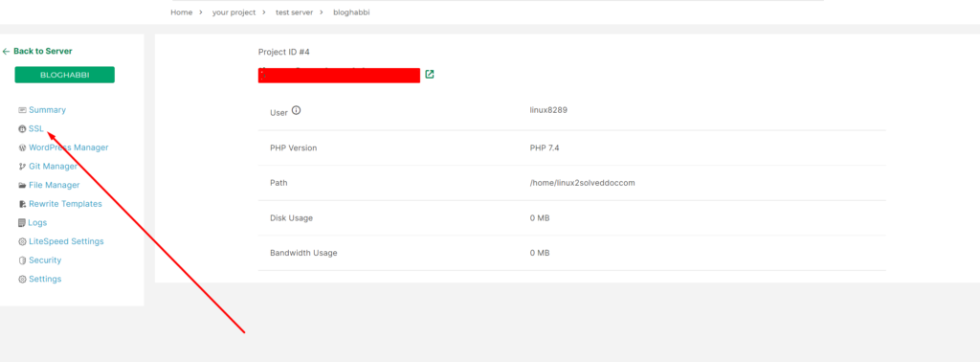The height and width of the screenshot is (362, 980).
Task: Click the BLOGHABBI green button
Action: [x=65, y=75]
